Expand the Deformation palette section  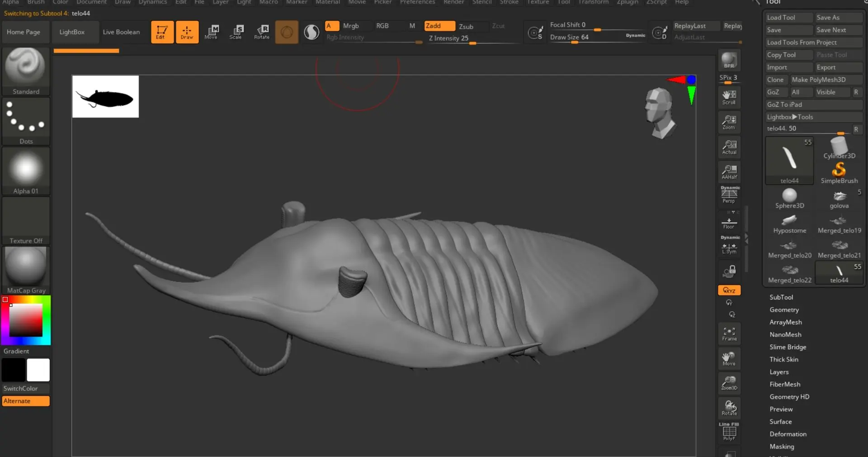(788, 434)
